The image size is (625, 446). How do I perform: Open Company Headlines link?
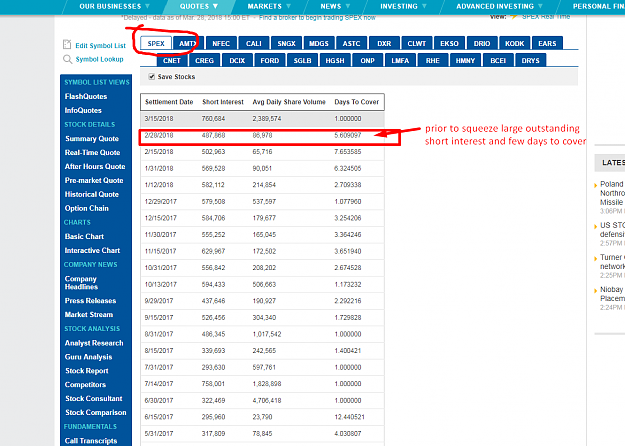click(81, 283)
